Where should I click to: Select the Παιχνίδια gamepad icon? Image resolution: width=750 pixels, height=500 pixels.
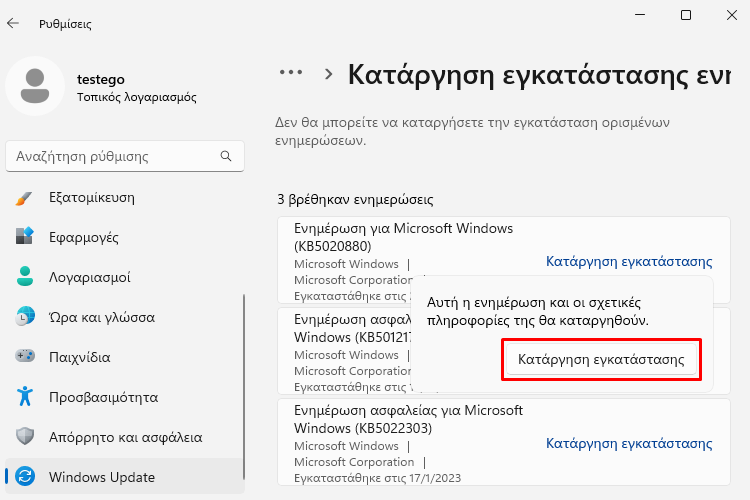[25, 356]
